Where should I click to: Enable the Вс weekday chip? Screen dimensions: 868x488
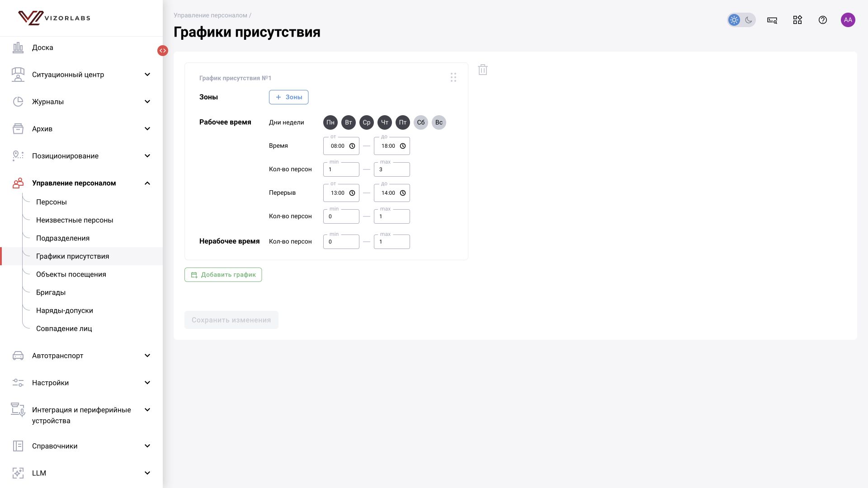(x=439, y=122)
